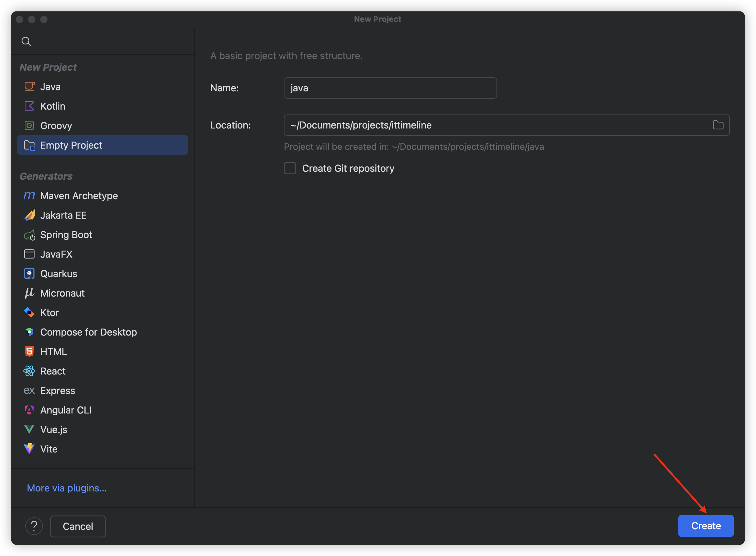Choose the Vue.js generator icon
This screenshot has height=556, width=756.
pos(29,429)
